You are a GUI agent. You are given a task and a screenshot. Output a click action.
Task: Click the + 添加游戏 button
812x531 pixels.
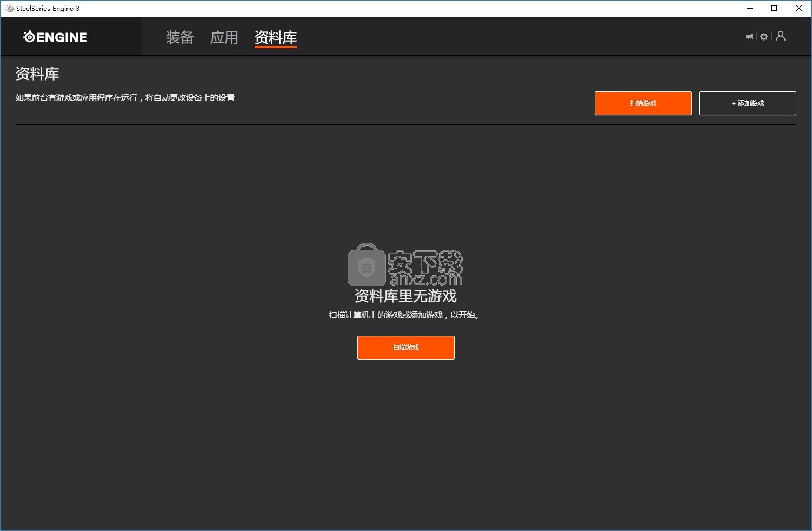coord(748,103)
